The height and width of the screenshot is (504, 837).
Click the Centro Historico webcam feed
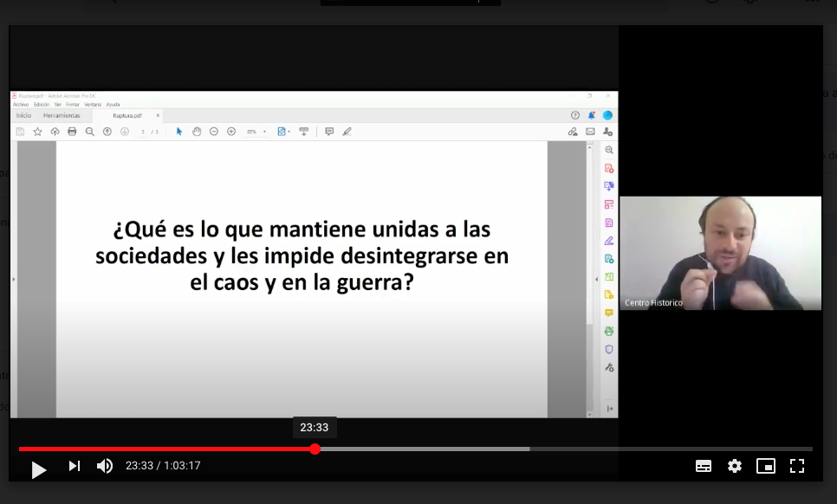[x=720, y=253]
